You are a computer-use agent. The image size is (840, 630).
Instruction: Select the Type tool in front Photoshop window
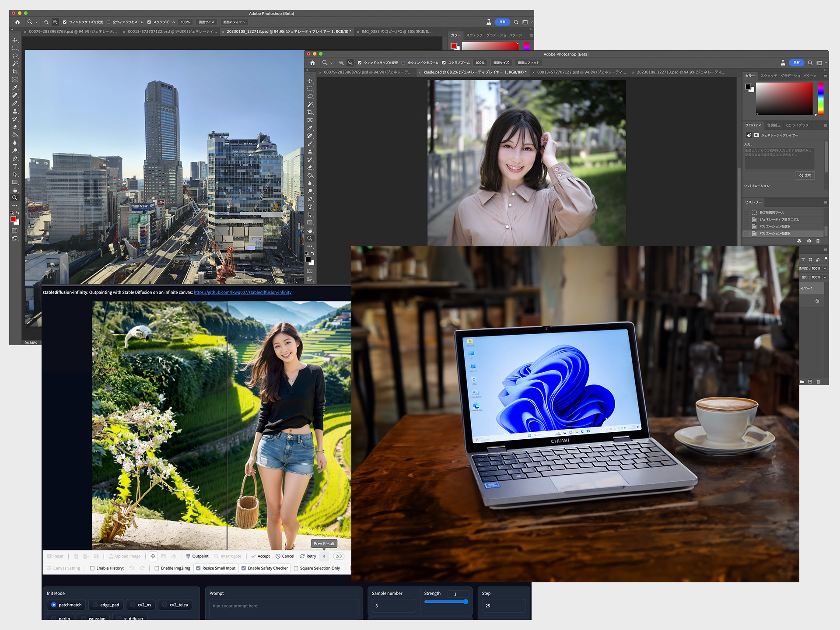(x=310, y=207)
